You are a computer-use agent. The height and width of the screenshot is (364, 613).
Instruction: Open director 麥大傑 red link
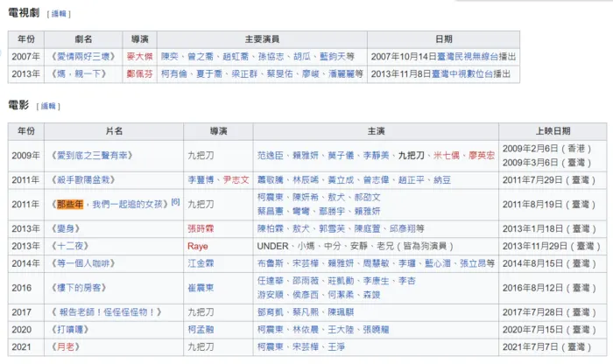tap(139, 57)
